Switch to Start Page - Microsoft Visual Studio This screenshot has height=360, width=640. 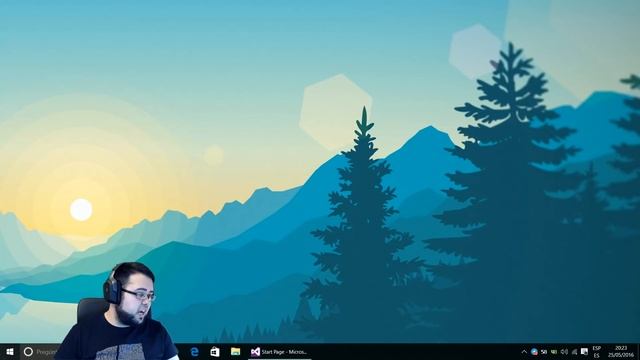(280, 351)
